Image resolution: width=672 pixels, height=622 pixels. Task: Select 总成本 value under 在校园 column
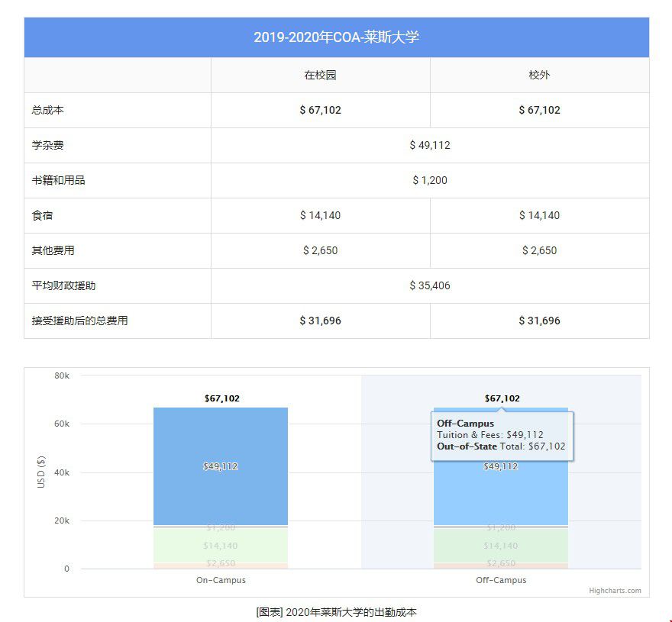[320, 110]
